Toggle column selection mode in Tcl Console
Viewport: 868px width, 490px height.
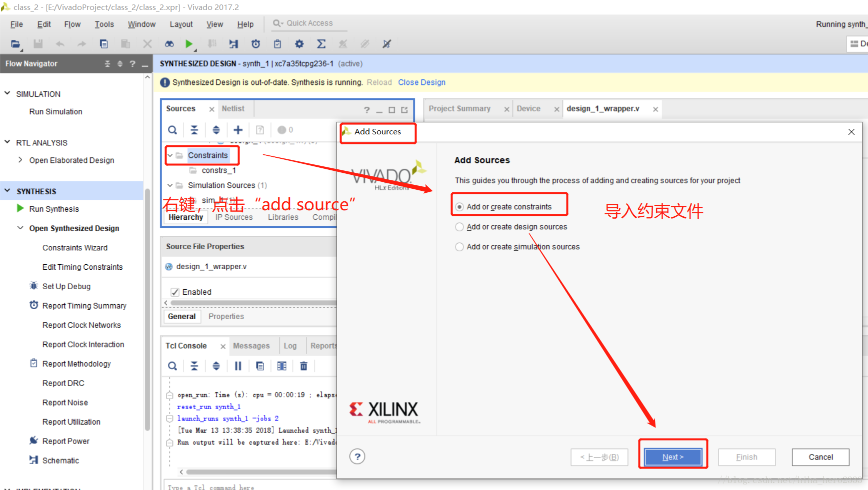point(282,366)
